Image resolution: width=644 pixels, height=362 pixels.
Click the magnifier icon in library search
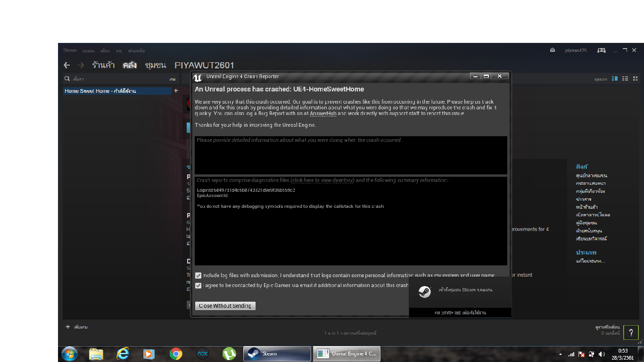(x=67, y=79)
